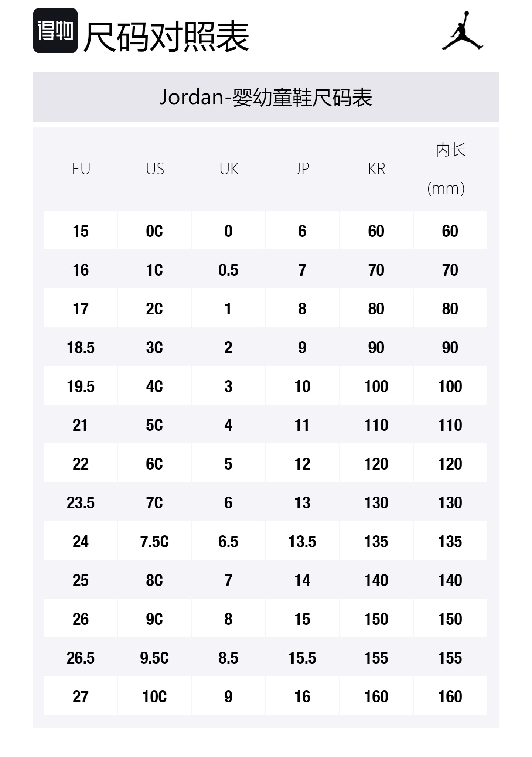This screenshot has width=532, height=757.
Task: Click the Jordan Jumpman logo
Action: point(463,31)
